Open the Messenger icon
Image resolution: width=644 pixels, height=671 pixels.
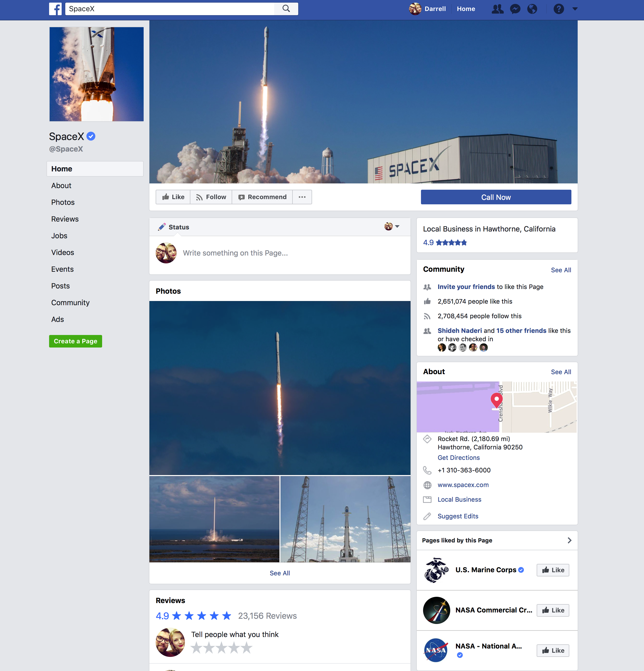click(515, 9)
